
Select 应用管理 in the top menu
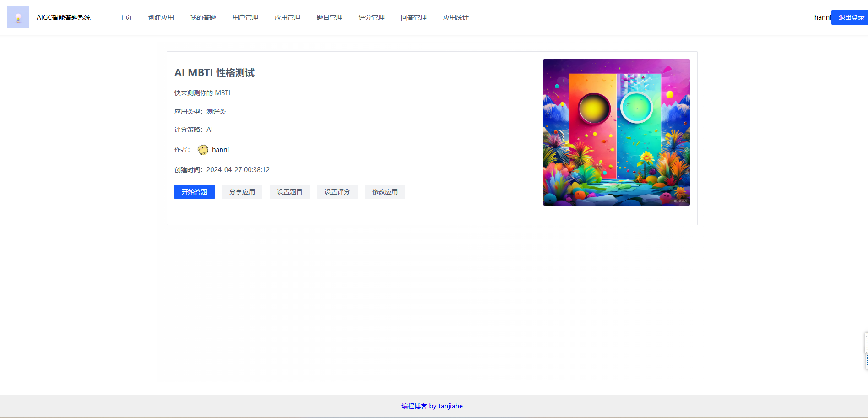click(288, 17)
